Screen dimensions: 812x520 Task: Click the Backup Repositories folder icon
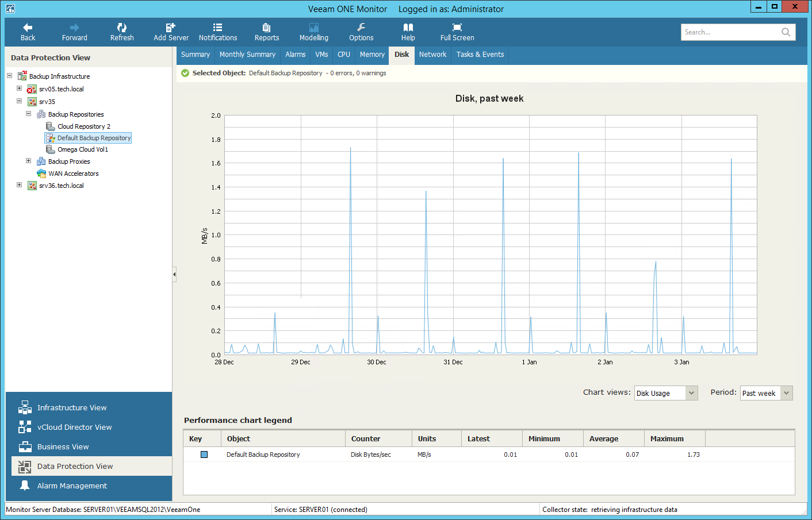(41, 114)
